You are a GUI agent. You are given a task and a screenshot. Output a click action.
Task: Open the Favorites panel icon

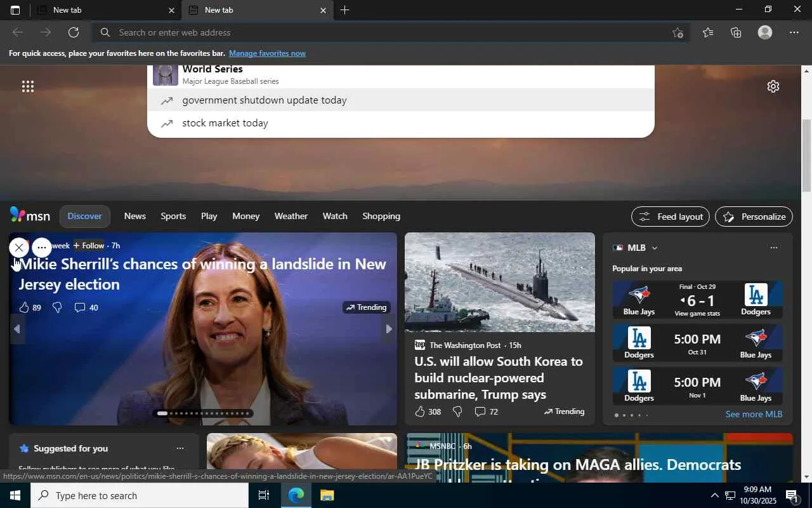point(708,32)
